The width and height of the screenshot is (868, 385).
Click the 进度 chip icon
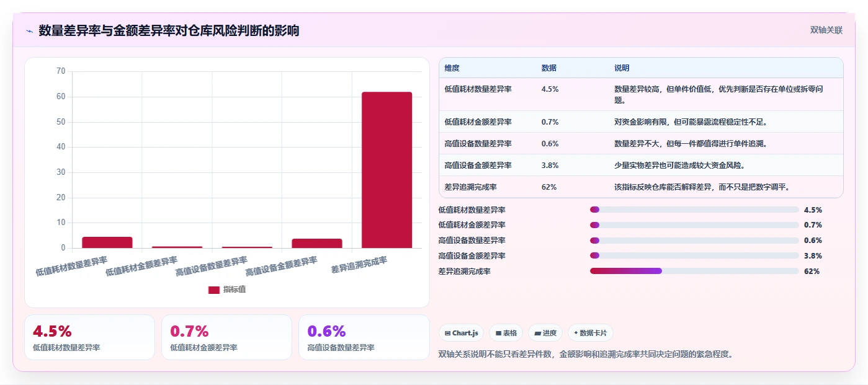537,333
